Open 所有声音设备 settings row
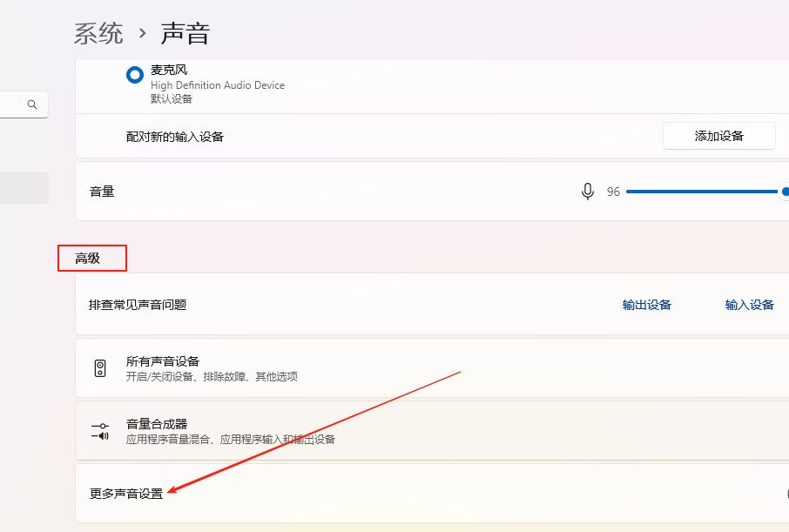Viewport: 789px width, 532px height. click(x=432, y=368)
